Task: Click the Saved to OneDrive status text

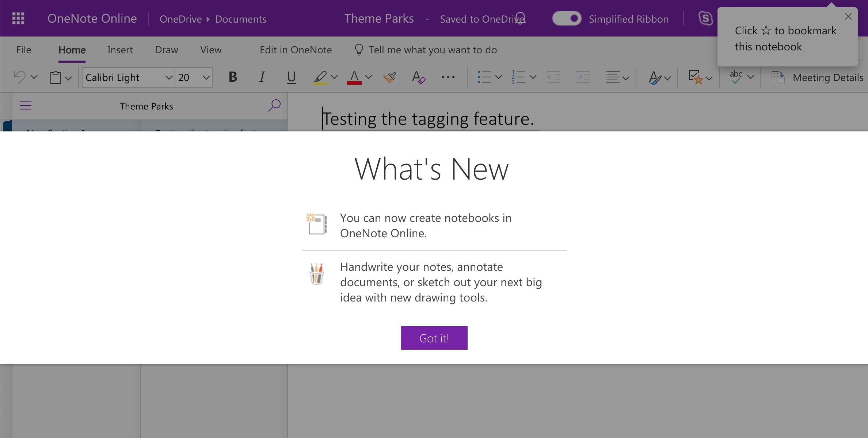Action: [482, 19]
